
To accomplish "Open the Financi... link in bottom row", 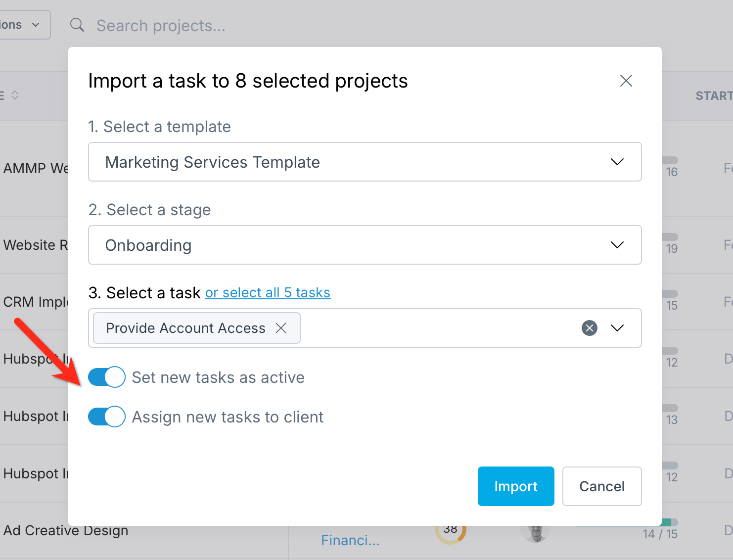I will click(350, 540).
